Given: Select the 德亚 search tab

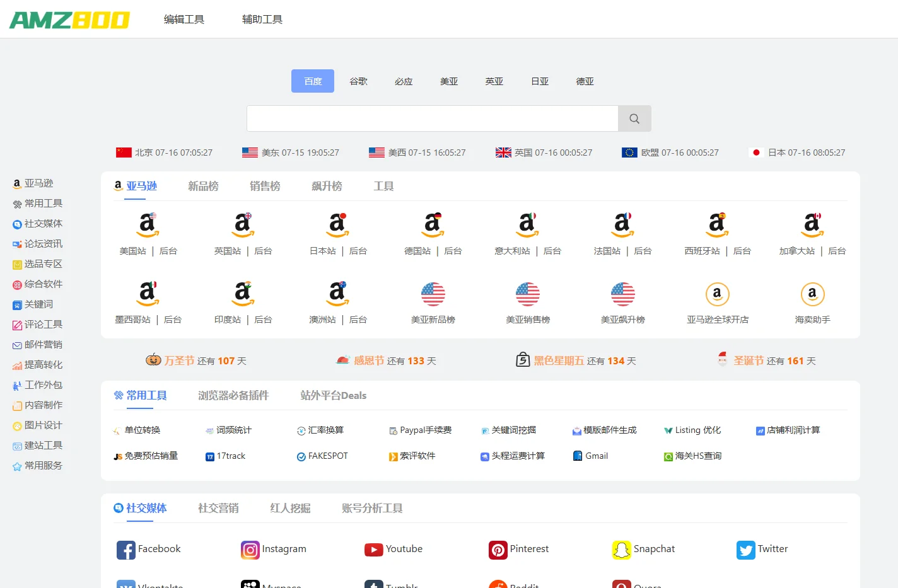Looking at the screenshot, I should pos(585,81).
